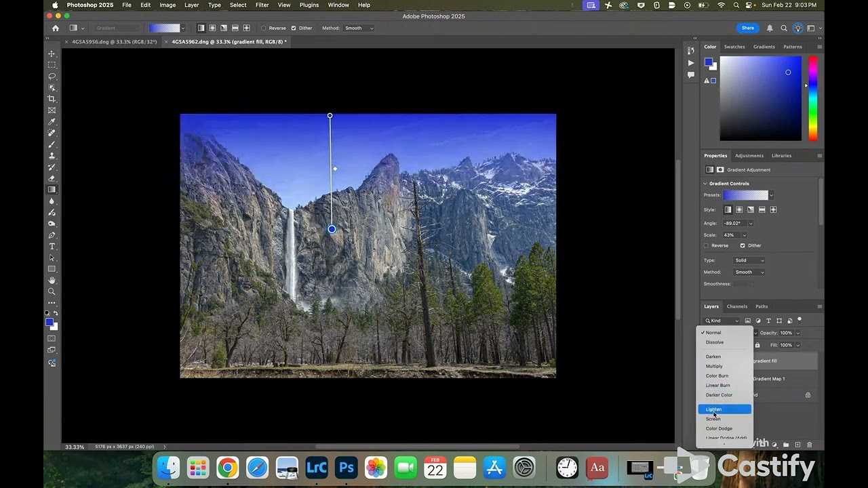Open the gradient Type dropdown set to Solid

click(x=749, y=260)
